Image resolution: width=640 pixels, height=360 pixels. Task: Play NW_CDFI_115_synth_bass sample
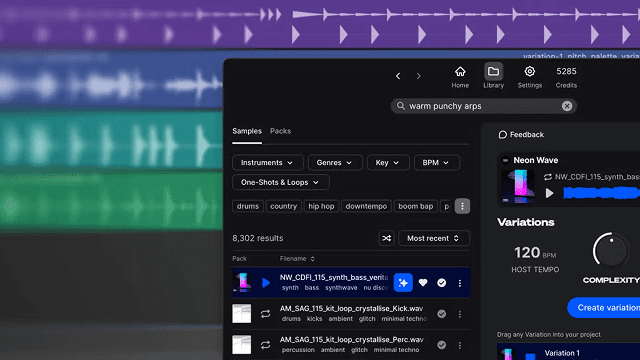pyautogui.click(x=266, y=282)
